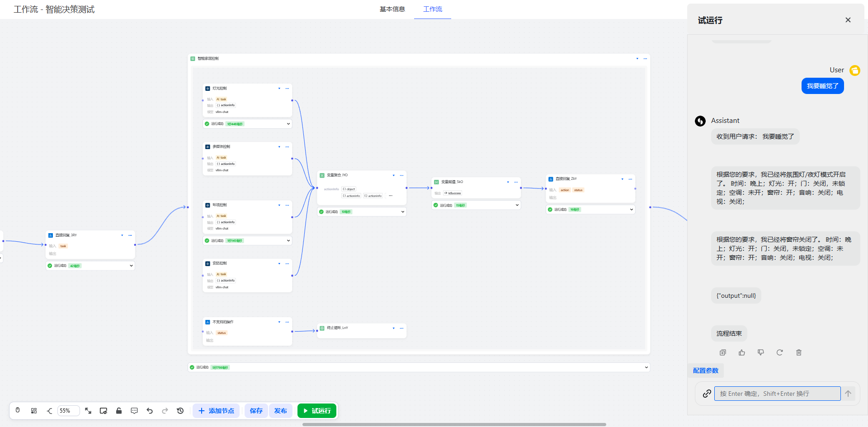This screenshot has height=427, width=868.
Task: Expand run result under 灯光控制 node
Action: coord(288,124)
